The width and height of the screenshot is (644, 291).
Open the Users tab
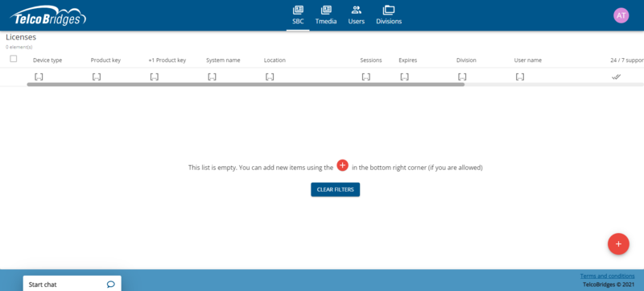click(x=356, y=15)
